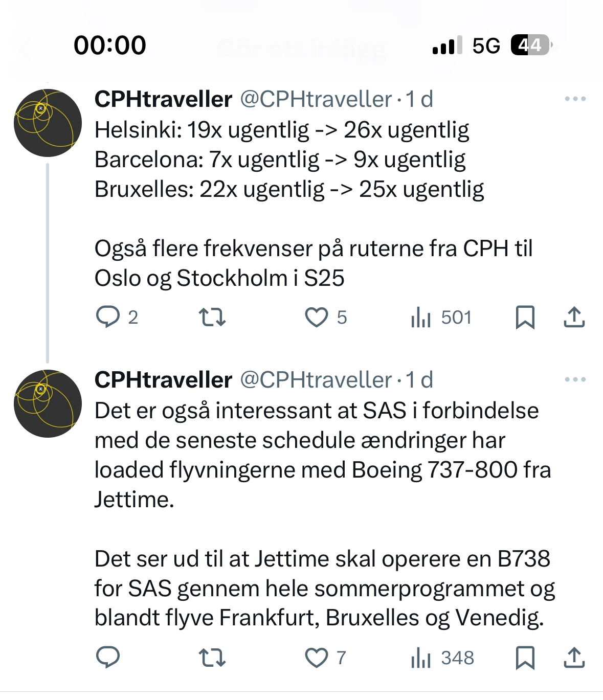Like the tweet about Oslo and Stockholm
Viewport: 603px width, 700px height.
point(317,318)
